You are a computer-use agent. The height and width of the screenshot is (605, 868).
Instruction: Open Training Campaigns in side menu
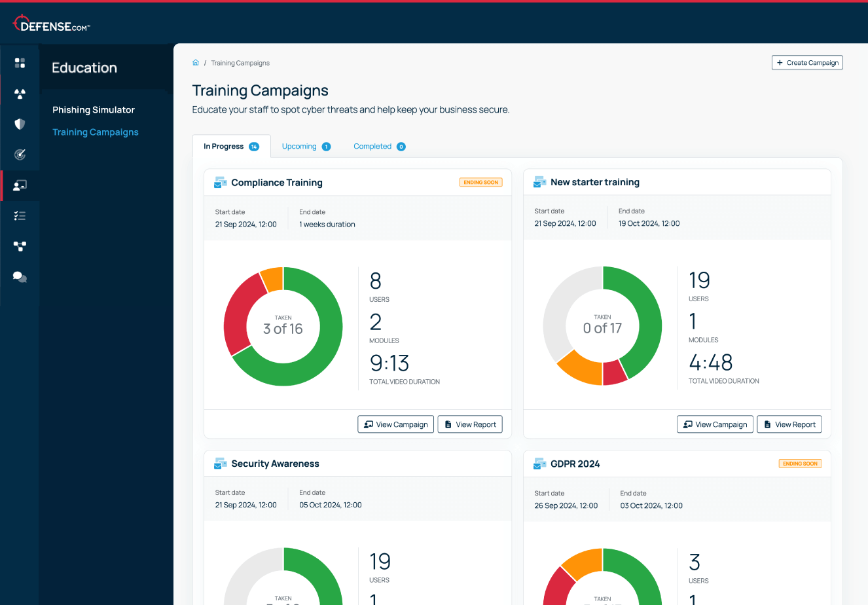click(x=96, y=132)
